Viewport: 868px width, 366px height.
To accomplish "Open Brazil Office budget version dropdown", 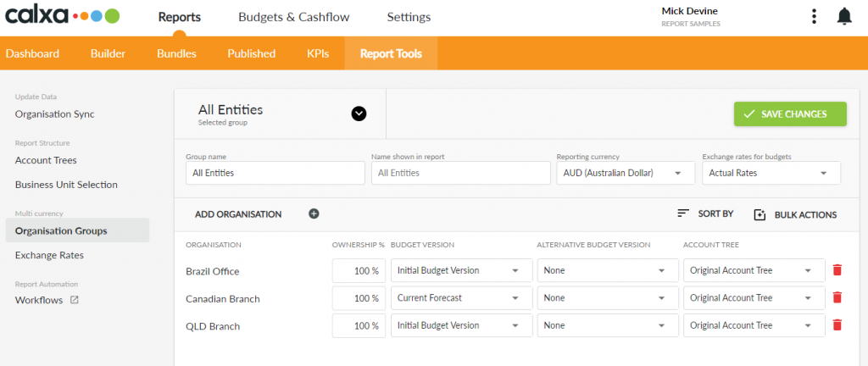I will pyautogui.click(x=462, y=270).
